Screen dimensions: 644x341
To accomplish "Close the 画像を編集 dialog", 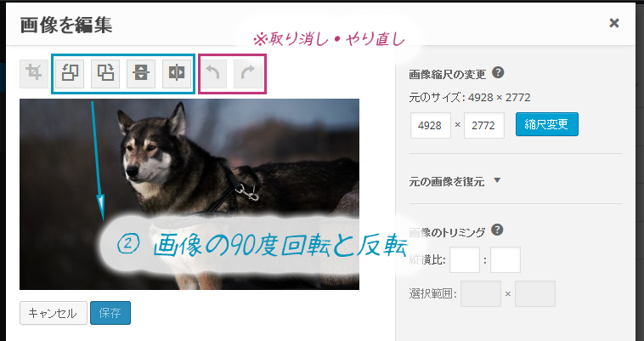I will pyautogui.click(x=614, y=23).
